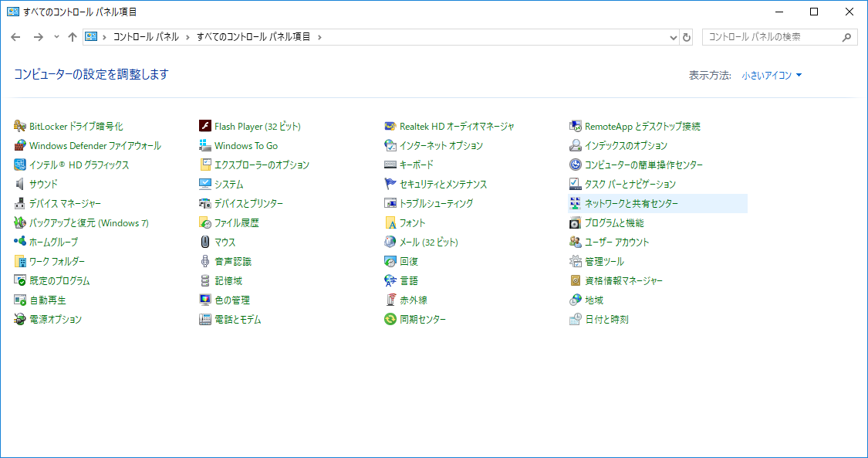Screen dimensions: 868x458
Task: Open the RemoteApp とデスクトップ接続 icon
Action: 576,126
